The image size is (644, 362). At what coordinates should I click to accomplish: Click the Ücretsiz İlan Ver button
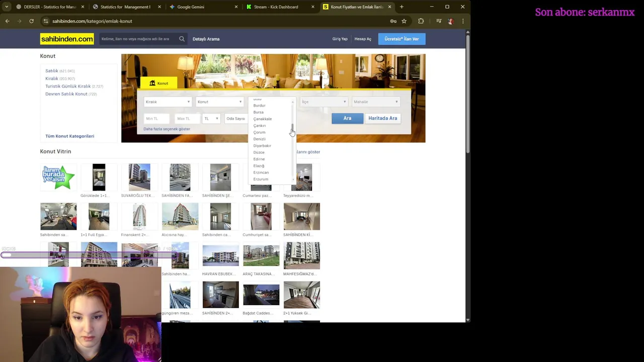pos(401,39)
